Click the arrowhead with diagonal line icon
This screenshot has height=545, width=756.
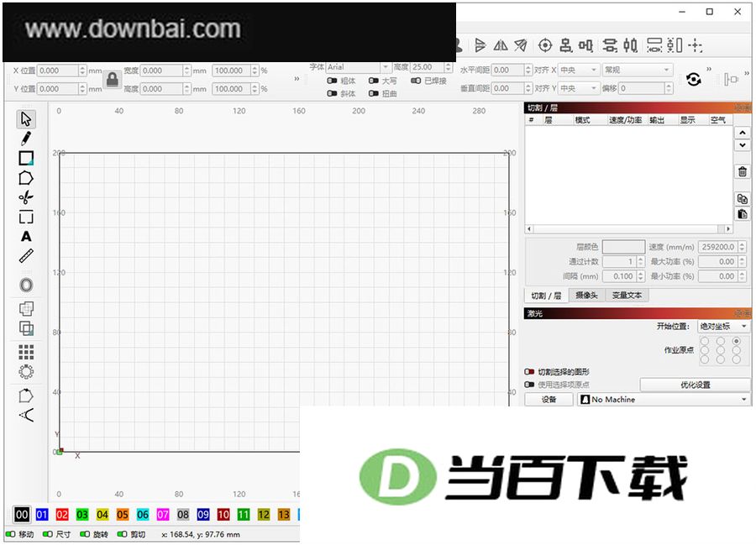click(520, 46)
